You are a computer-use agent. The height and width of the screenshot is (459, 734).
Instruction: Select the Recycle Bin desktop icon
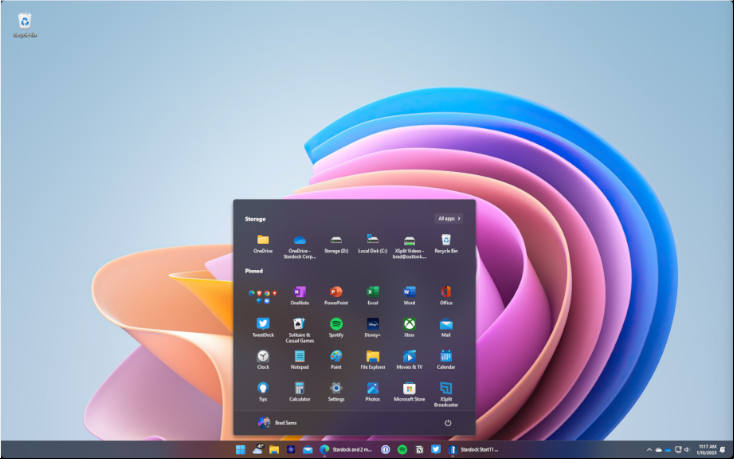(25, 26)
